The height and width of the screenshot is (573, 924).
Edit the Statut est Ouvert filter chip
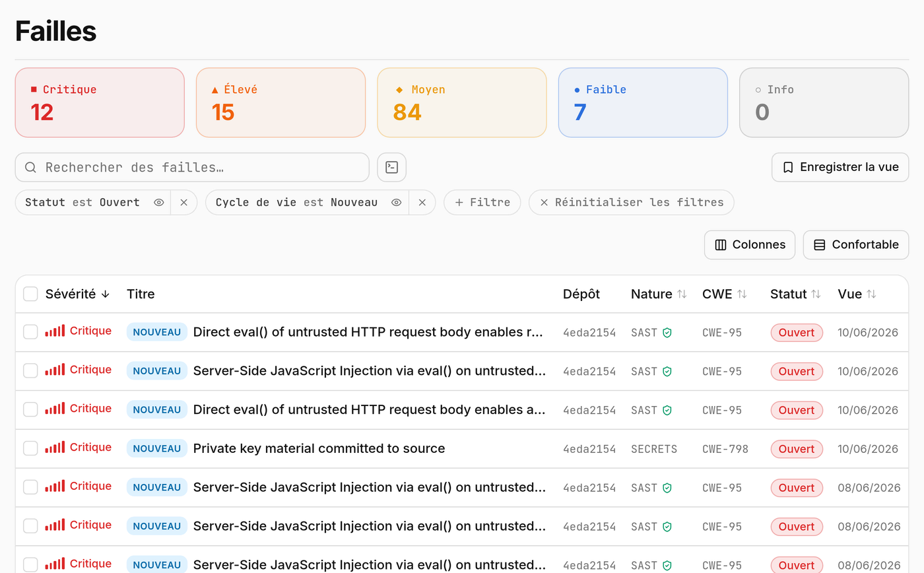(82, 203)
